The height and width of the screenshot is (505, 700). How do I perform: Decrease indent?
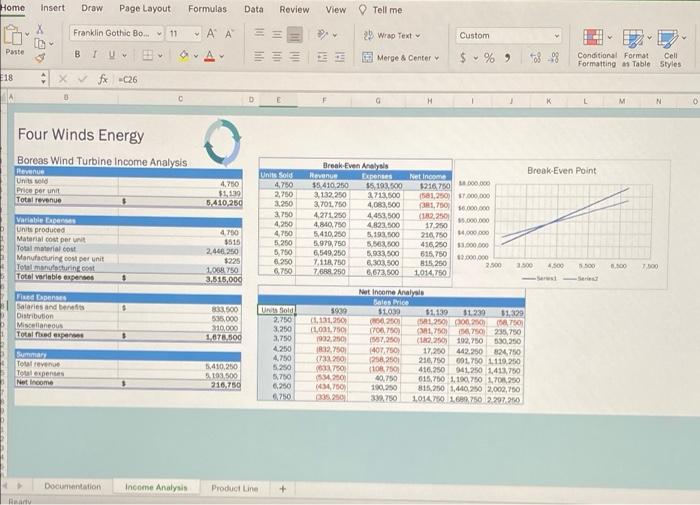tap(322, 57)
